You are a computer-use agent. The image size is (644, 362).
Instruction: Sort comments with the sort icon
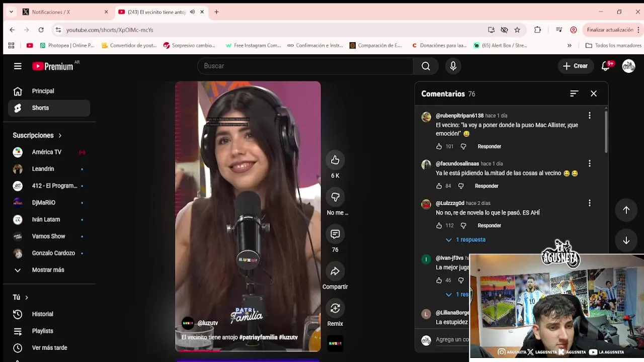pyautogui.click(x=574, y=94)
